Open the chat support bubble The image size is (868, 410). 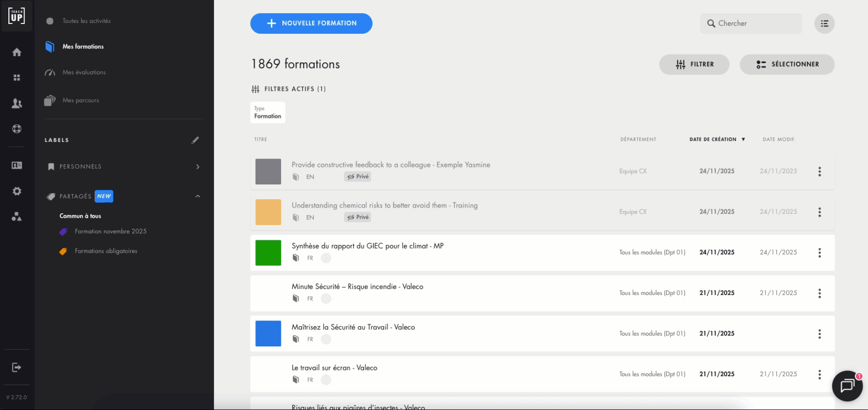point(846,386)
